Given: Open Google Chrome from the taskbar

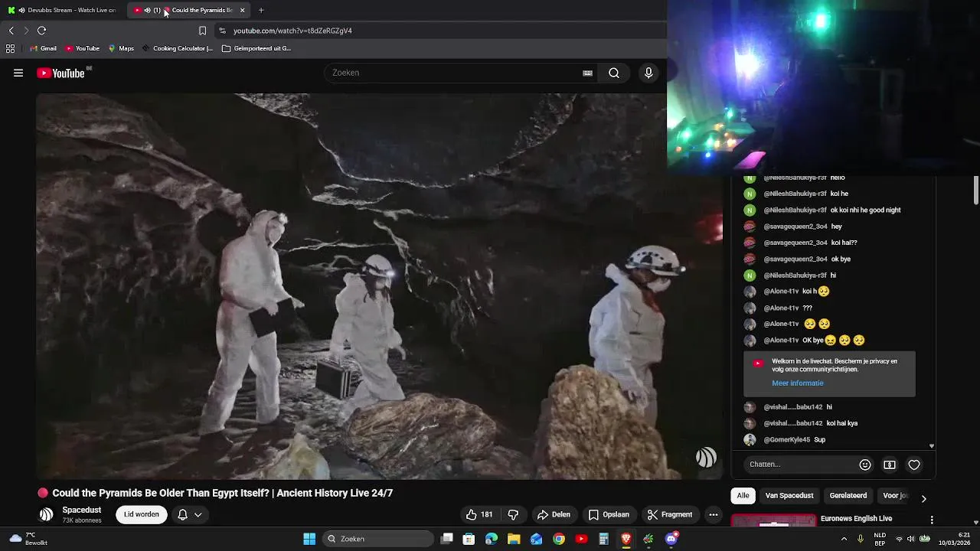Looking at the screenshot, I should click(559, 539).
